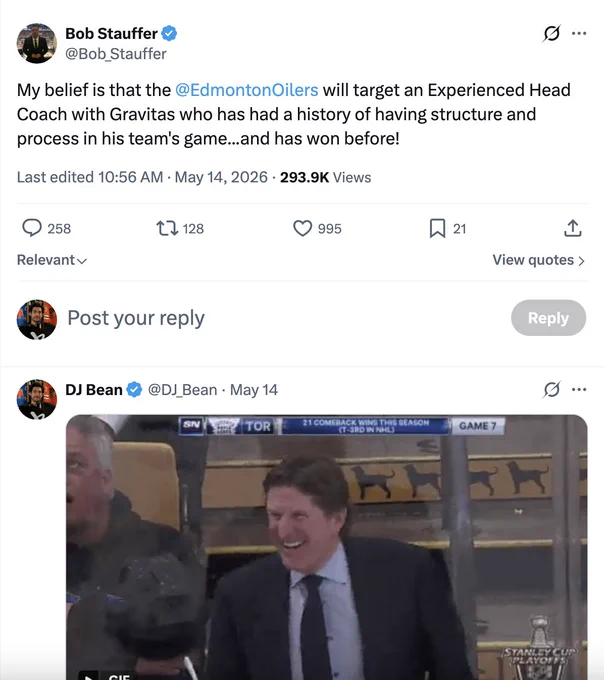Click the @EdmontonOilers mention link
This screenshot has width=604, height=680.
coord(247,90)
